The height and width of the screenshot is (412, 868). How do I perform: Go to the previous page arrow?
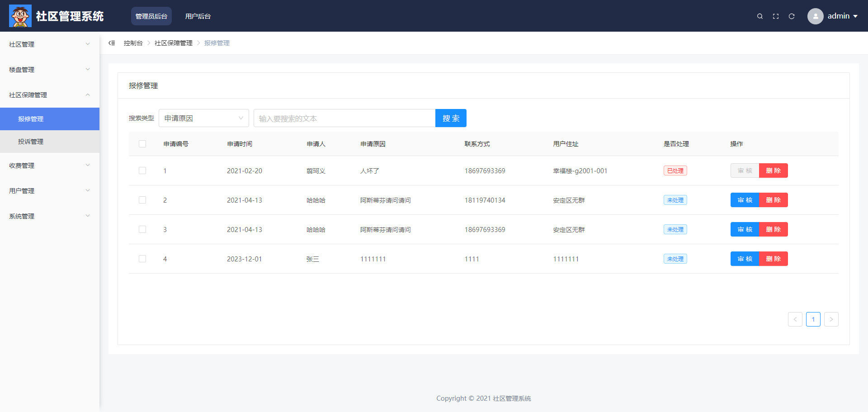[795, 319]
